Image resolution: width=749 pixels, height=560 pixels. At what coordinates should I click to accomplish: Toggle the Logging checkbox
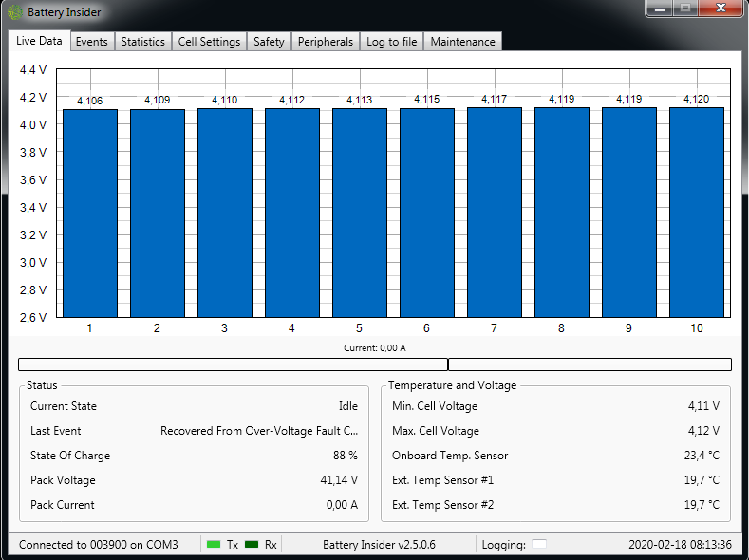[539, 545]
